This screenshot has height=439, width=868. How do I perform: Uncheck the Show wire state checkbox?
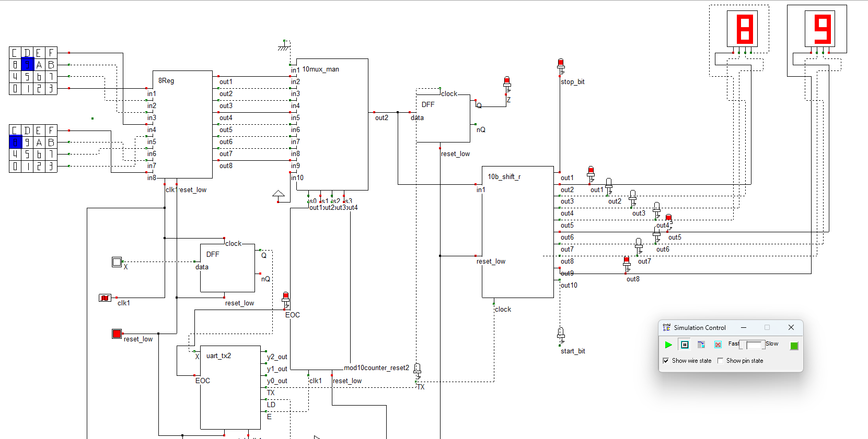[x=666, y=361]
